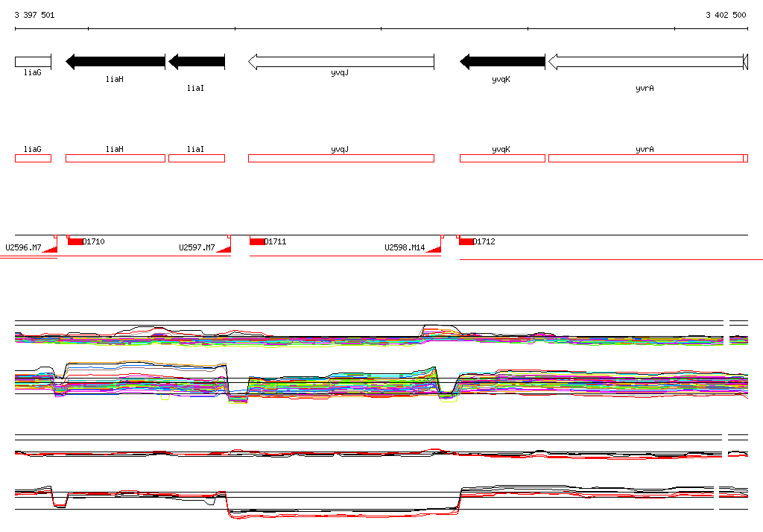Image resolution: width=763 pixels, height=532 pixels.
Task: Click the red outlined yvqK segment box
Action: click(502, 158)
